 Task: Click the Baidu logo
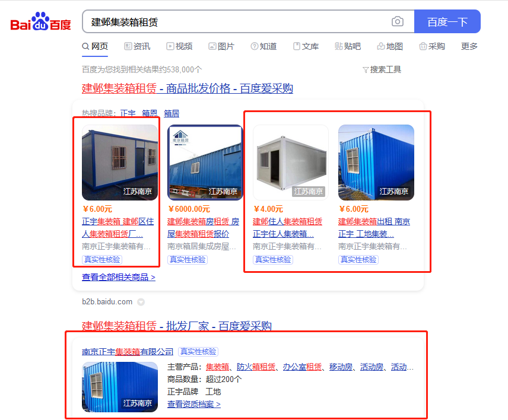point(40,22)
